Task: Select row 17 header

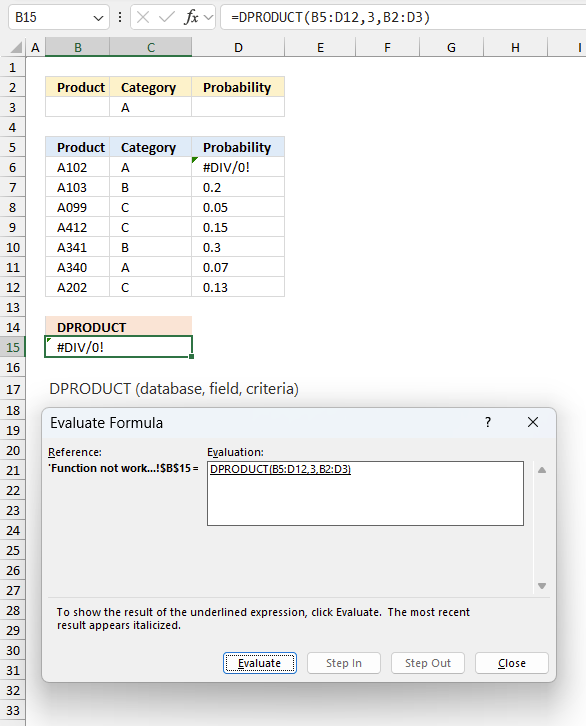Action: tap(13, 389)
